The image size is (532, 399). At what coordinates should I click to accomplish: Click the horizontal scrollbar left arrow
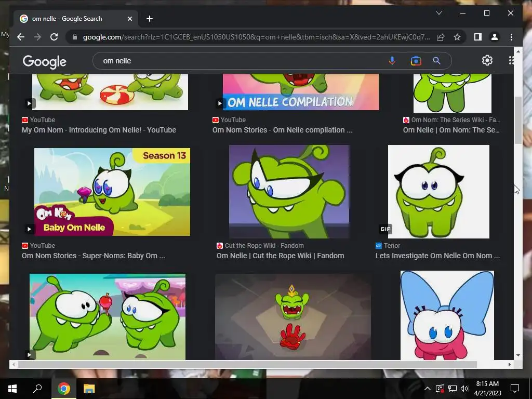14,364
